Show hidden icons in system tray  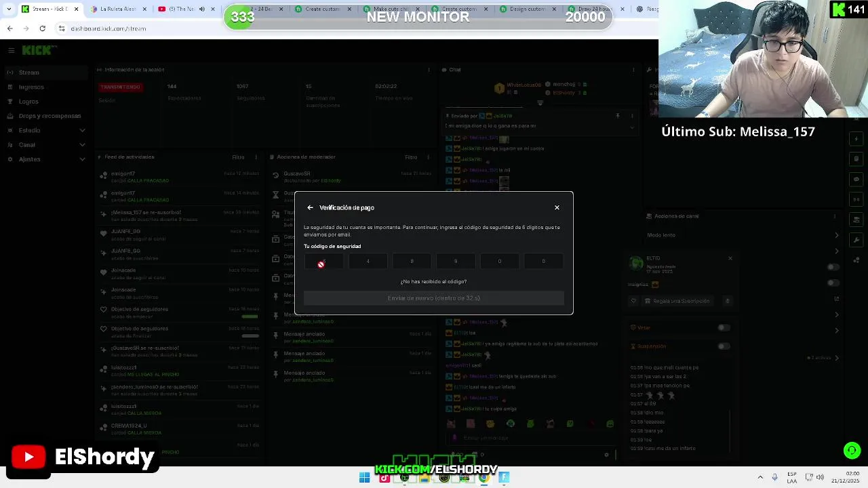[760, 478]
